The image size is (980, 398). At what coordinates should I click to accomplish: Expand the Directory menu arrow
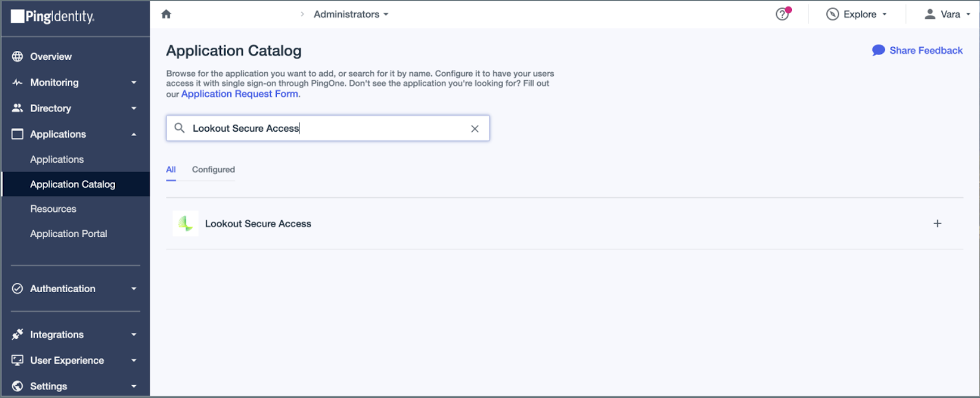coord(134,108)
